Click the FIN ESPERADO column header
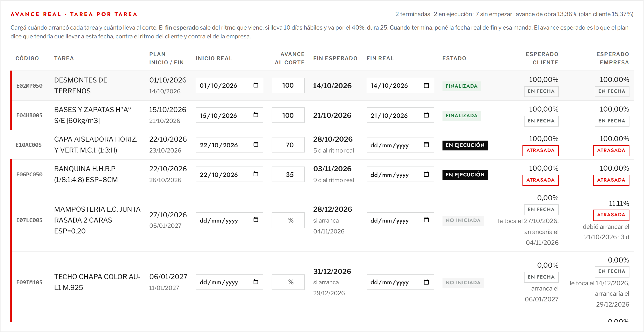Viewport: 644px width, 332px height. click(x=335, y=58)
